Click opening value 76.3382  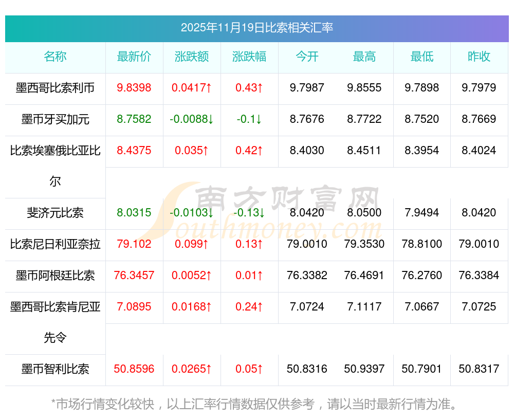(x=307, y=276)
